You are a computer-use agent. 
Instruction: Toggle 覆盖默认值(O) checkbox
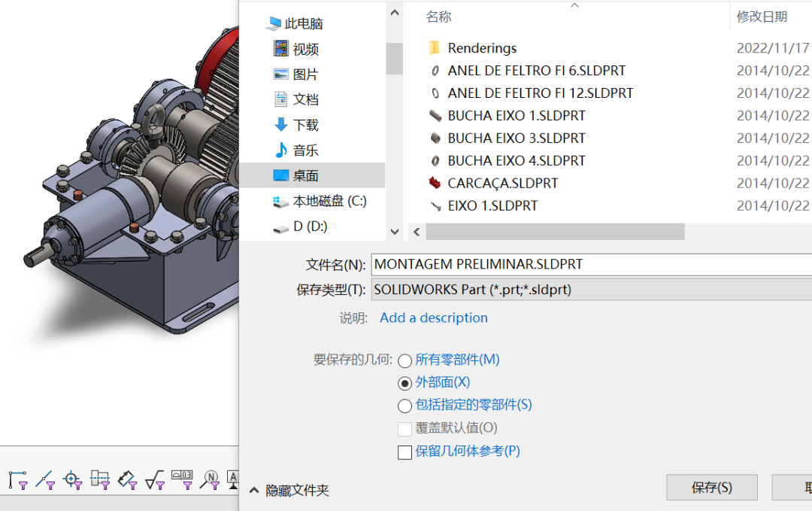[x=405, y=429]
